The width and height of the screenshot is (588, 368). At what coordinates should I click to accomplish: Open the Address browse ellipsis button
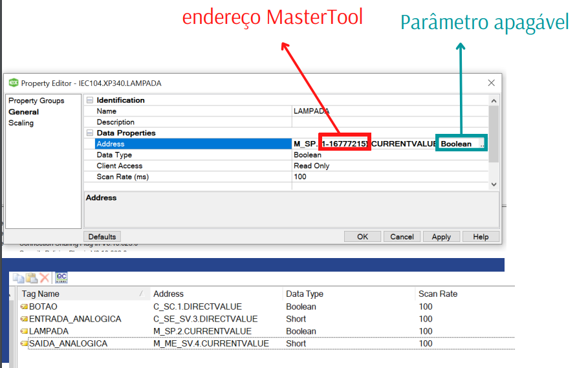point(481,144)
